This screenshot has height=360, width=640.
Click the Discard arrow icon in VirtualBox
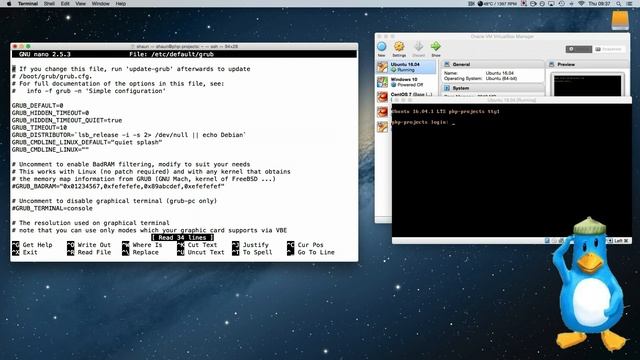point(418,47)
